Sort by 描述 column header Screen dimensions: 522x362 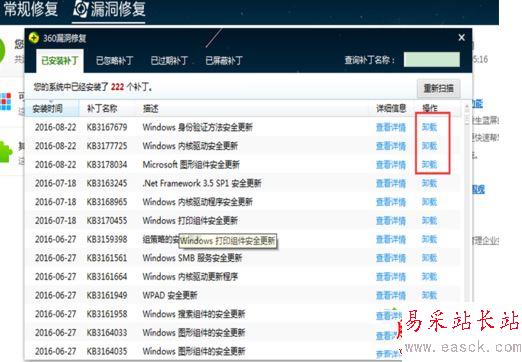(x=150, y=108)
